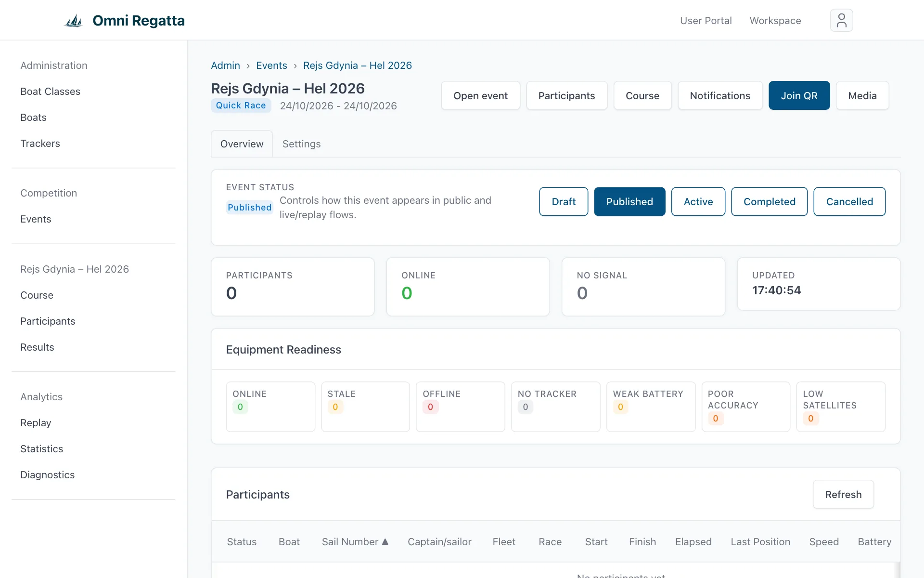Screen dimensions: 924x578
Task: Click the green ONLINE count card
Action: coord(468,287)
